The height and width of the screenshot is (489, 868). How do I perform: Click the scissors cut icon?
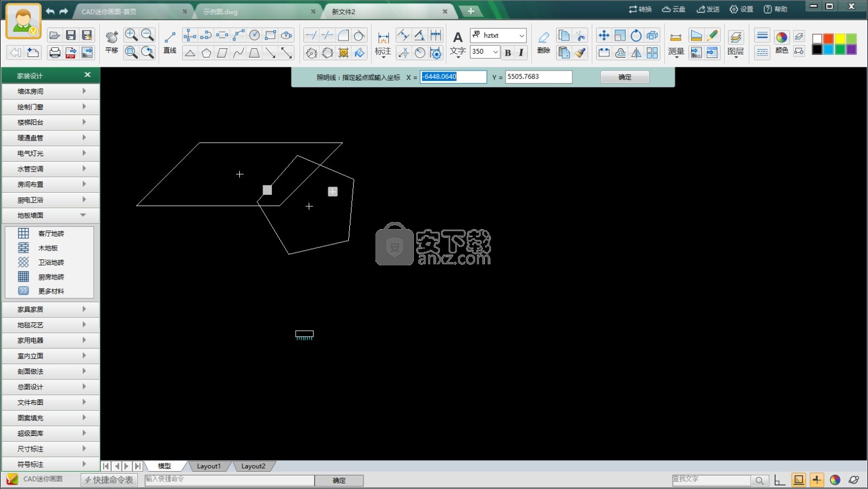[x=580, y=36]
